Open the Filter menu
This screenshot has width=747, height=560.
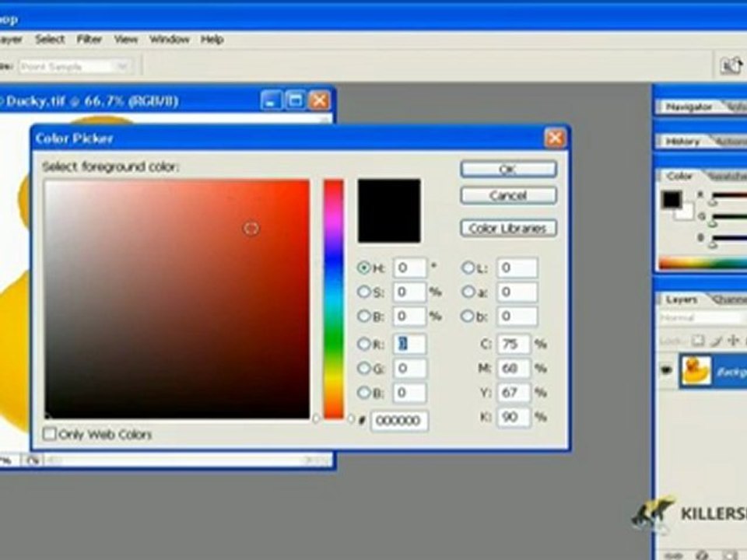[x=89, y=40]
